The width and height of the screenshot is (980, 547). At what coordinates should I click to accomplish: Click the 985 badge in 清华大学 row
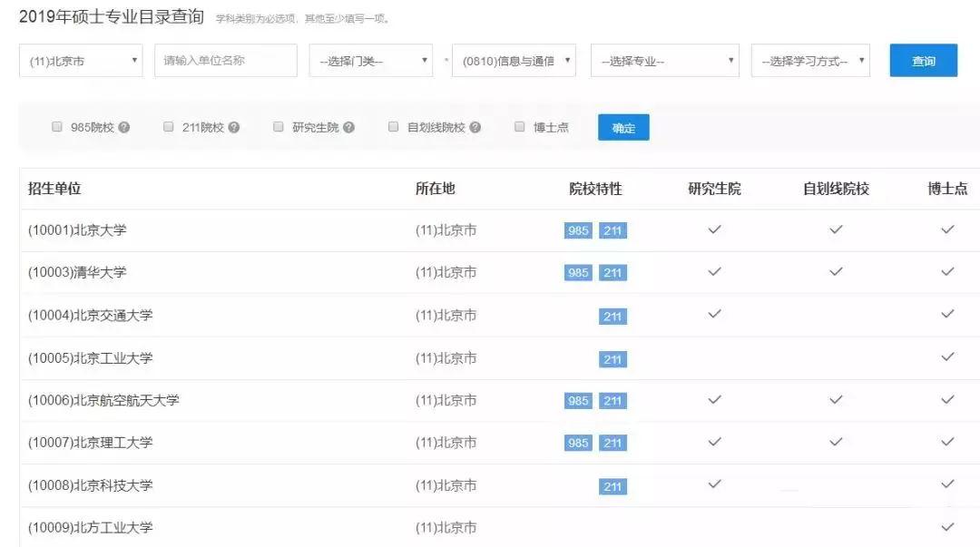pos(578,273)
